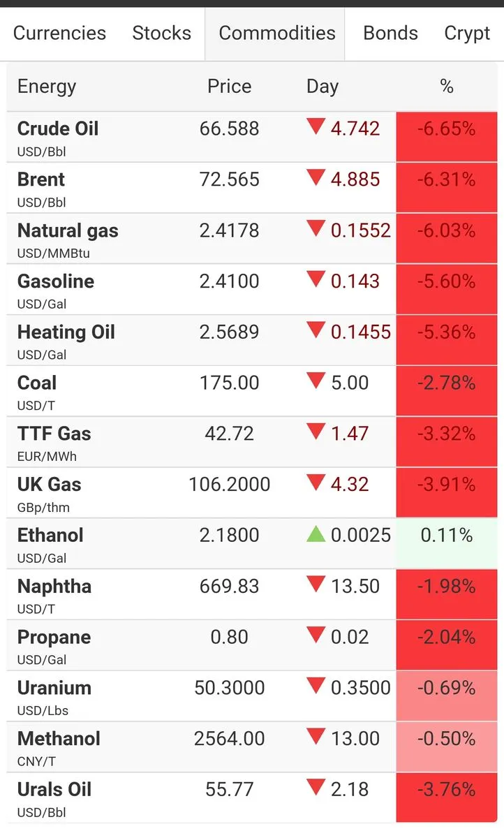Click the down arrow icon for UK Gas
Image resolution: width=504 pixels, height=838 pixels.
click(x=316, y=483)
